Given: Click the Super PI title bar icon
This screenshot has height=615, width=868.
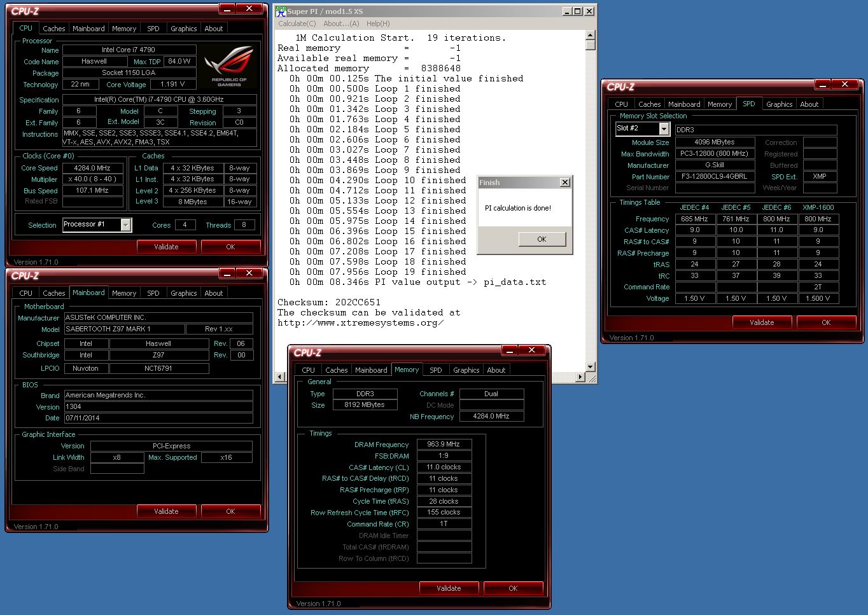Looking at the screenshot, I should [x=281, y=11].
